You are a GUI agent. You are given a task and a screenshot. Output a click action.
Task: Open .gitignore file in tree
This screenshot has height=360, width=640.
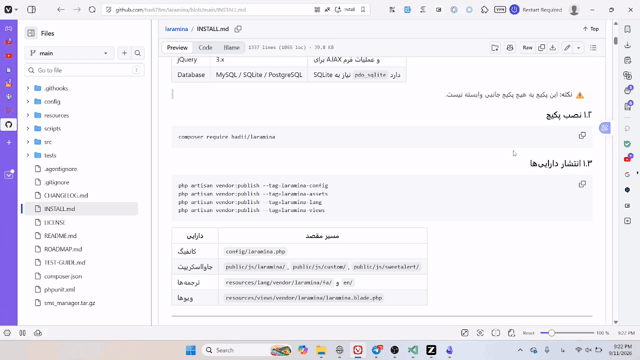56,182
